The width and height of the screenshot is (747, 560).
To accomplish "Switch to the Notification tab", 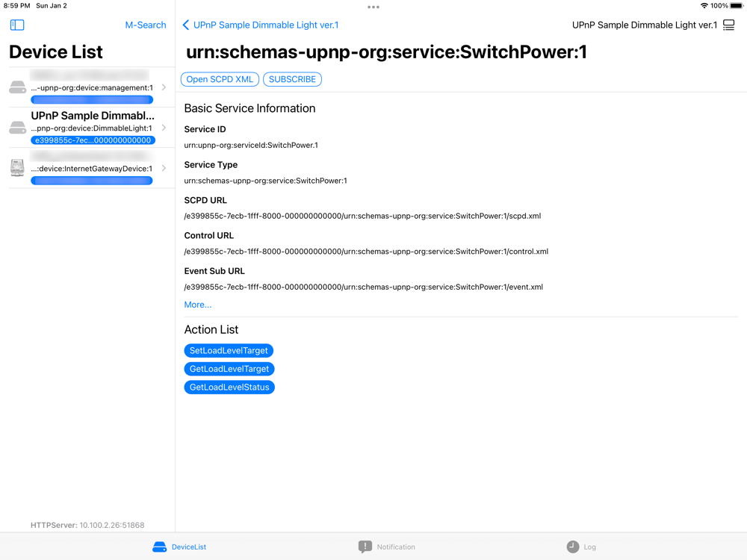I will click(386, 547).
